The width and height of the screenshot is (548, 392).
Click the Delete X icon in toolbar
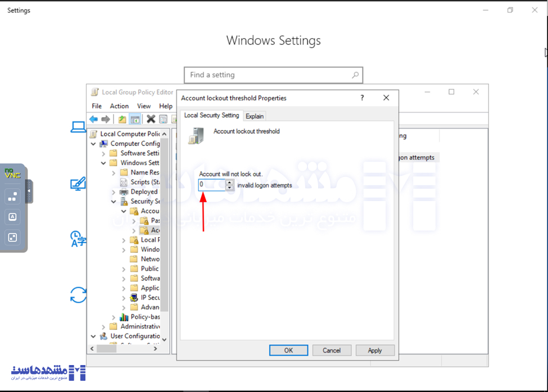pyautogui.click(x=151, y=119)
